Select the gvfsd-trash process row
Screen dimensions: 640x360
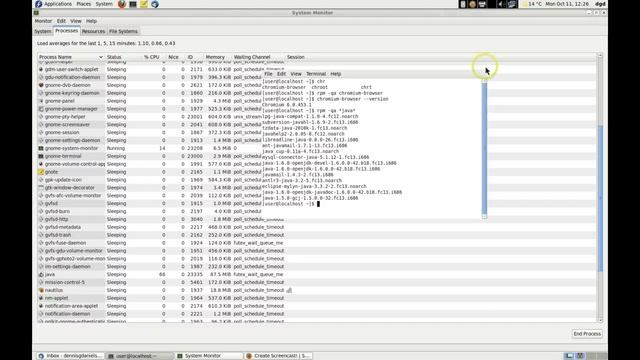point(316,235)
